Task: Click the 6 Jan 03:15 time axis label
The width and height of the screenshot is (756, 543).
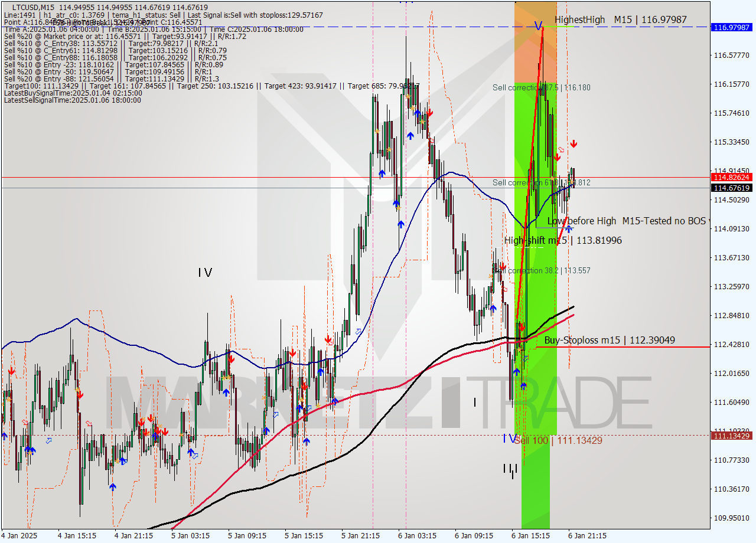Action: (418, 536)
